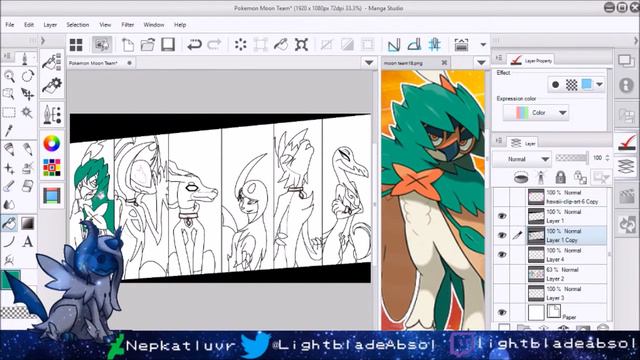Viewport: 640px width, 360px height.
Task: Click the New document icon
Action: [128, 44]
